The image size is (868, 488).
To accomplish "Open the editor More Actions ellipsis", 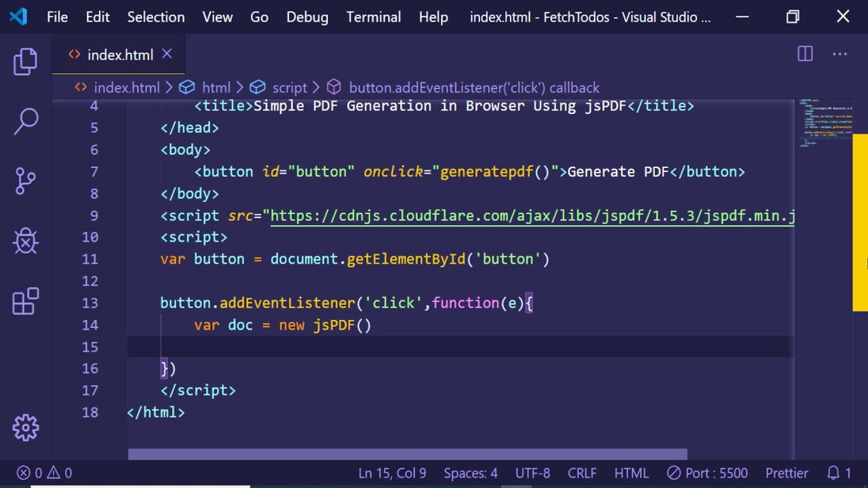I will click(840, 54).
